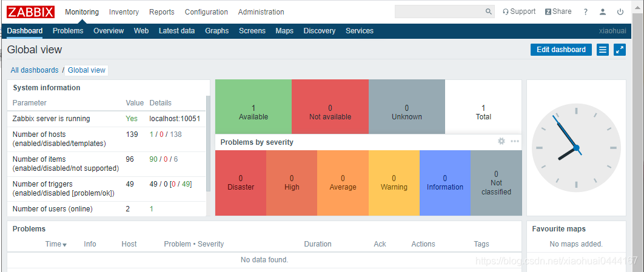Click the green Available hosts tile
This screenshot has height=272, width=644.
(x=253, y=107)
